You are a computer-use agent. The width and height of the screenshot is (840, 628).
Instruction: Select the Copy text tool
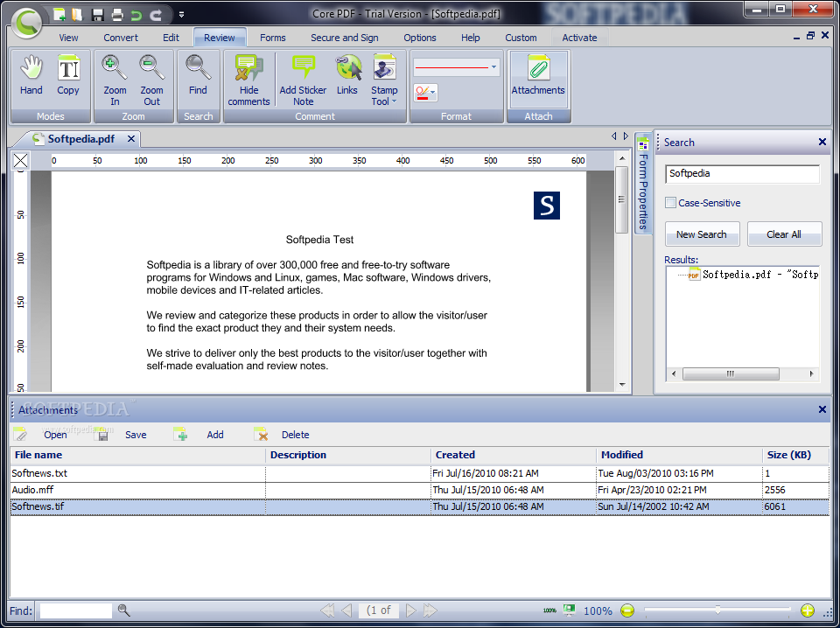[x=68, y=76]
